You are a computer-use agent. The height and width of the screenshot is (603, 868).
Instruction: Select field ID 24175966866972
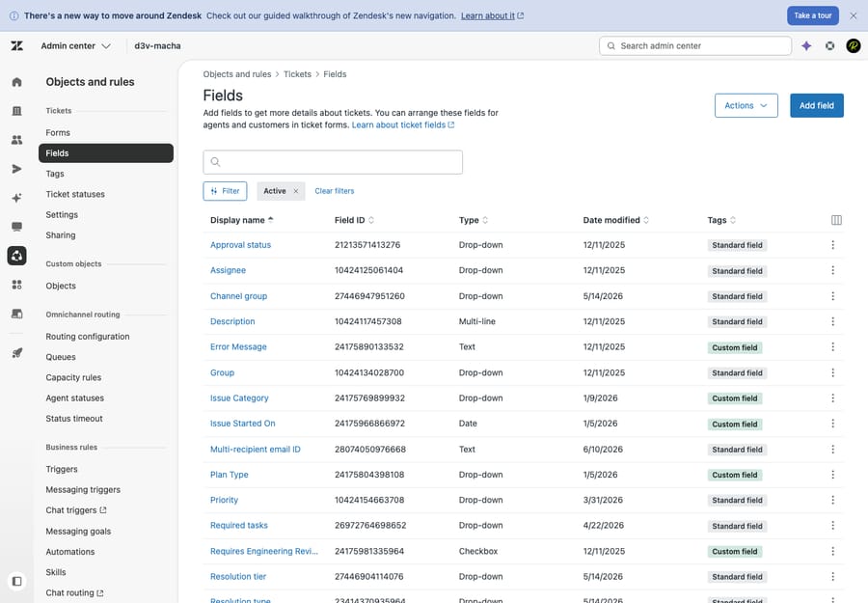[x=369, y=424]
